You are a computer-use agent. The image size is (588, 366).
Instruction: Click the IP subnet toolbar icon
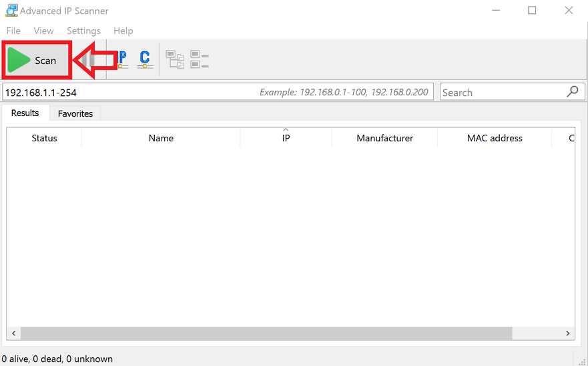pyautogui.click(x=122, y=60)
